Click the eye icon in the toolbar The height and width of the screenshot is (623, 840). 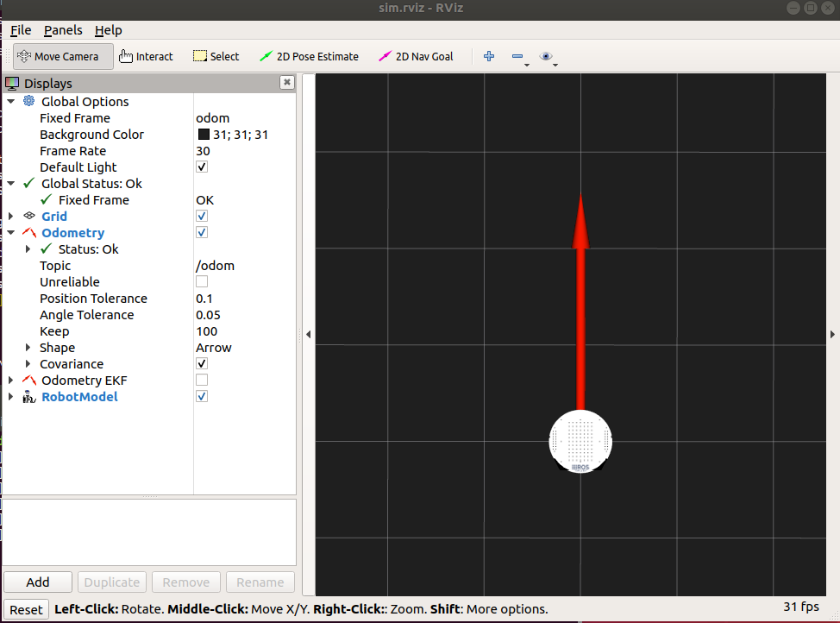[546, 55]
